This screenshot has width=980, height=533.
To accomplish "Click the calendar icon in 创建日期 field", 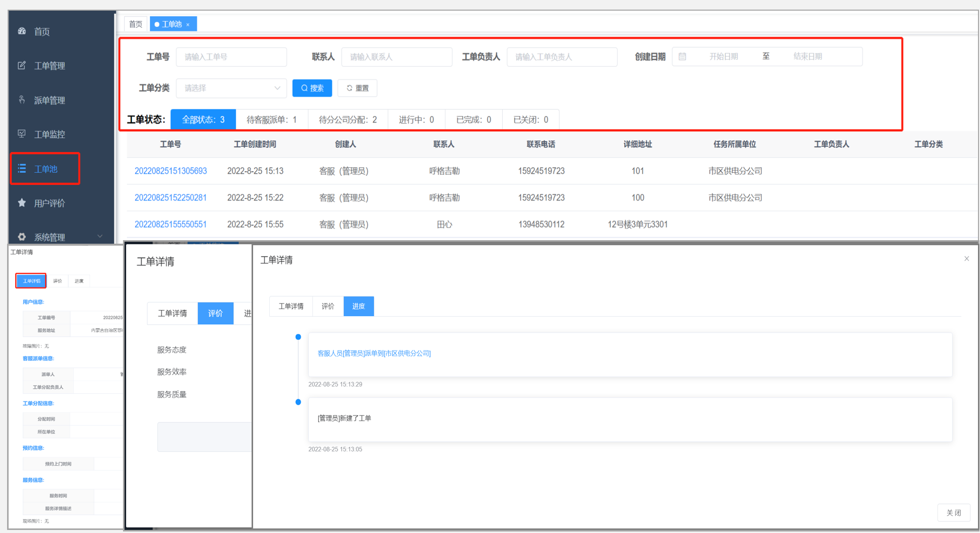I will [682, 57].
